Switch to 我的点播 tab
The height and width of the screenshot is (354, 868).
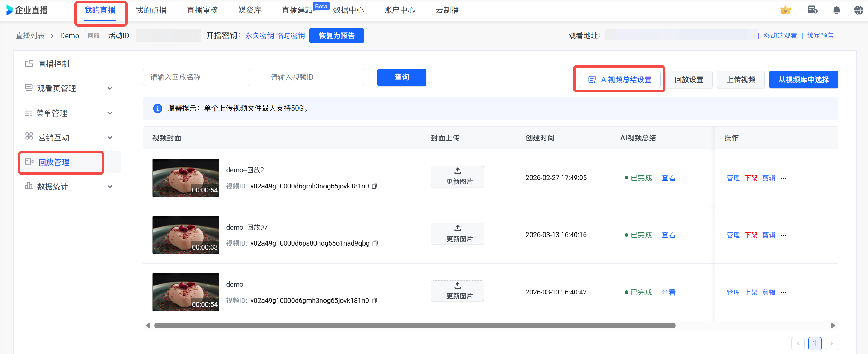151,10
